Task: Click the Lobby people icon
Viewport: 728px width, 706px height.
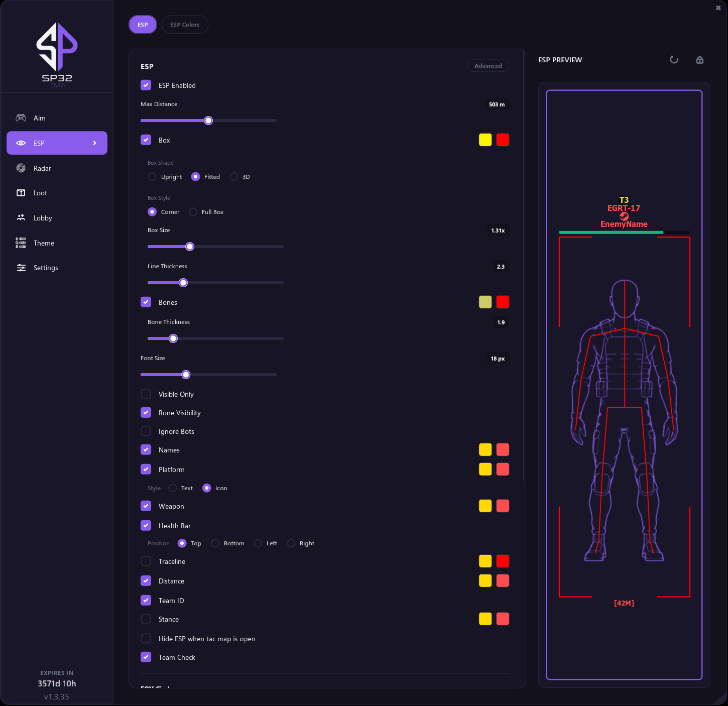Action: 21,218
